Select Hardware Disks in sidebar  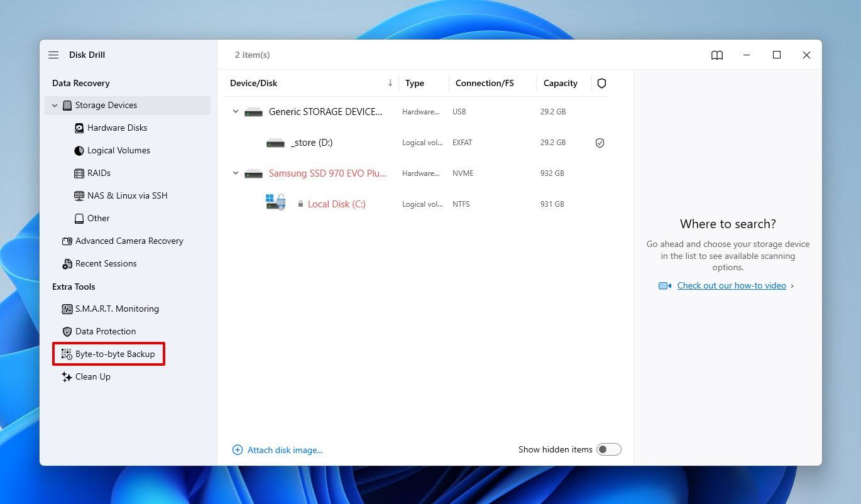click(118, 128)
